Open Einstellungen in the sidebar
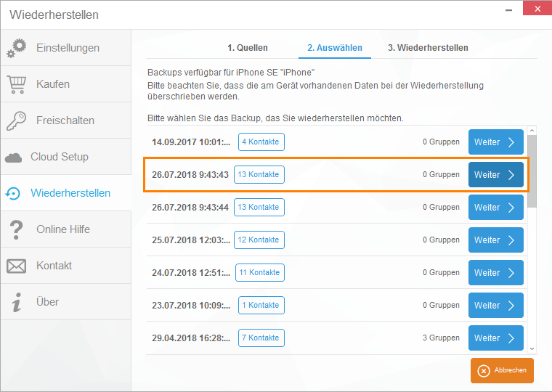The width and height of the screenshot is (552, 392). [x=66, y=48]
